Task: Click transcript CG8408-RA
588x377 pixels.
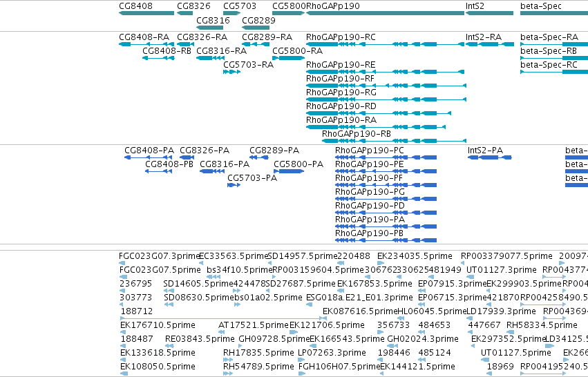Action: tap(146, 44)
